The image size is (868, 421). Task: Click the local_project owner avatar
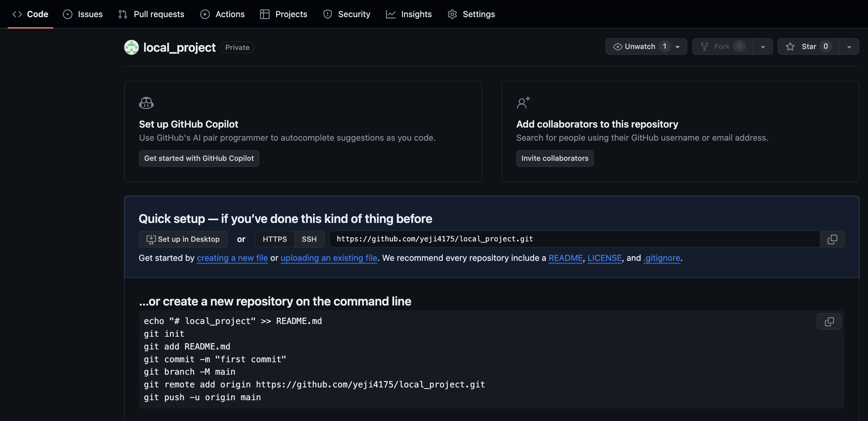point(131,47)
